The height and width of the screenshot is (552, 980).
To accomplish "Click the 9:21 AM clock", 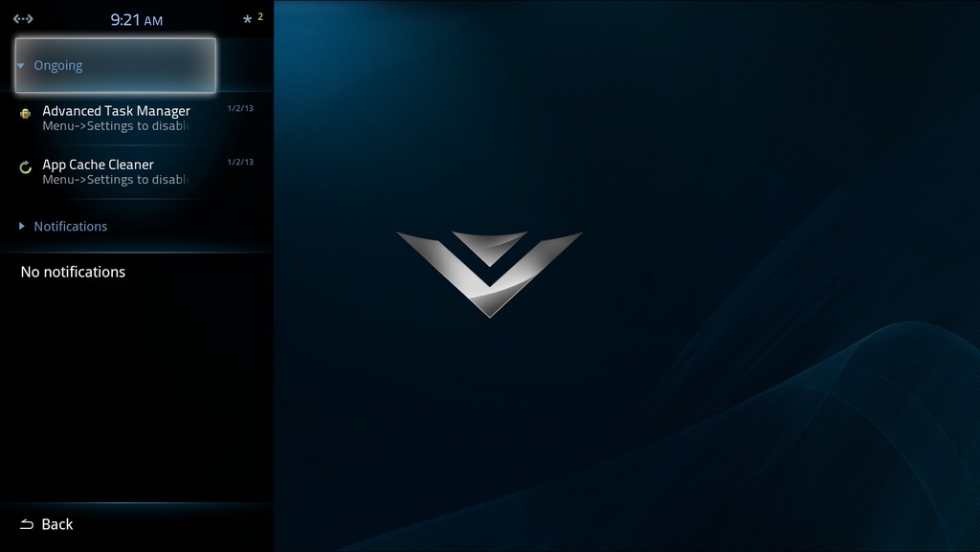I will [136, 20].
